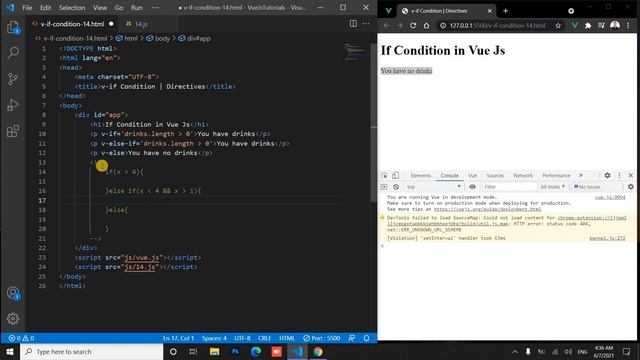Open the Manage gear in VS Code
Screen dimensions: 640x360
[x=13, y=318]
